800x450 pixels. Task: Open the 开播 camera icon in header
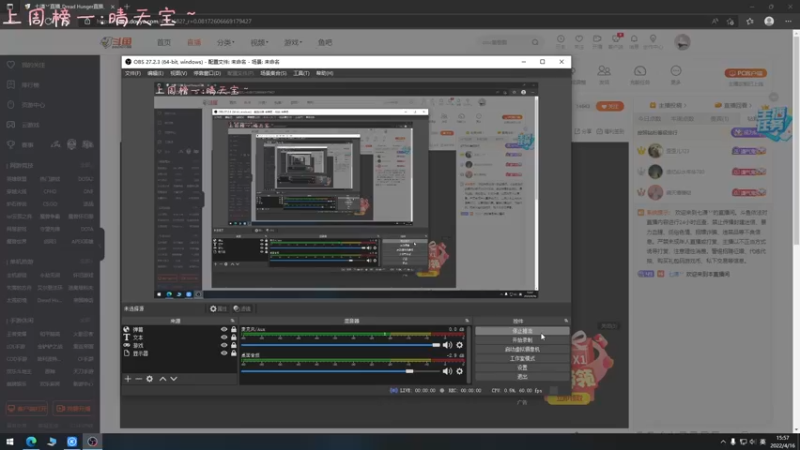tap(597, 39)
